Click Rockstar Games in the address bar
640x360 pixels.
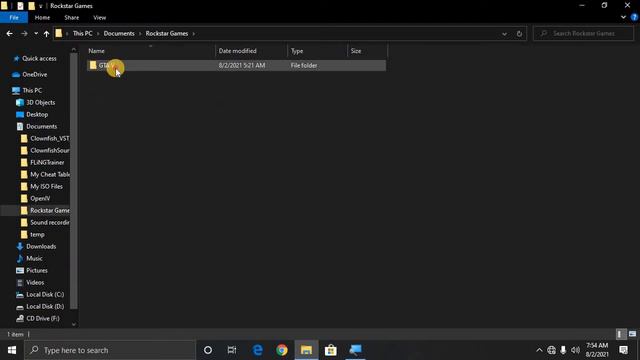(x=167, y=33)
